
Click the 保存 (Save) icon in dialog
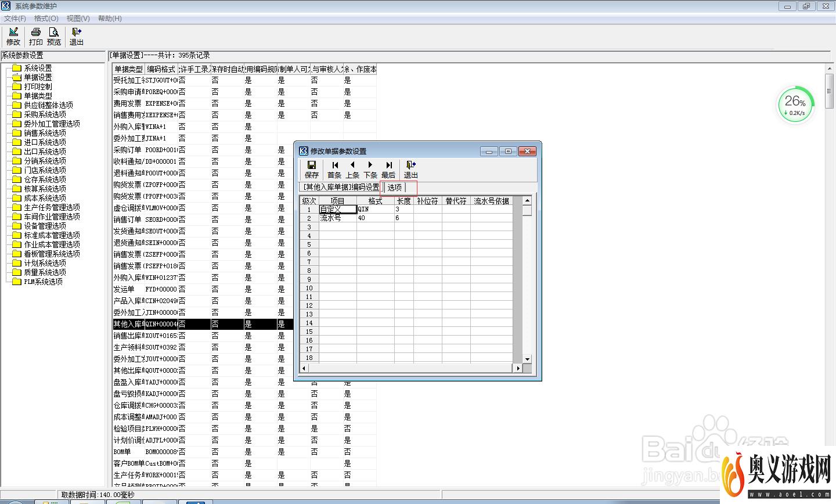(312, 170)
